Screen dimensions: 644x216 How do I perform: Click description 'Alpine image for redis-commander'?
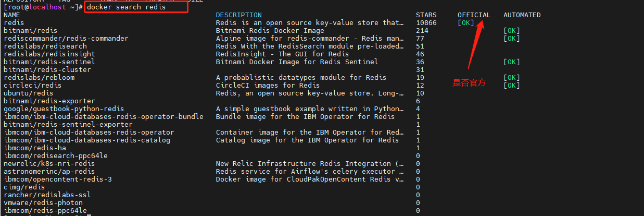click(x=310, y=39)
